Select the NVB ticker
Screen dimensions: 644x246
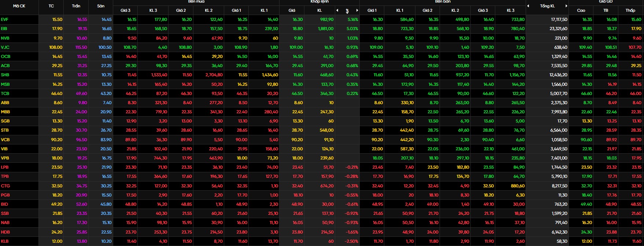coord(5,38)
